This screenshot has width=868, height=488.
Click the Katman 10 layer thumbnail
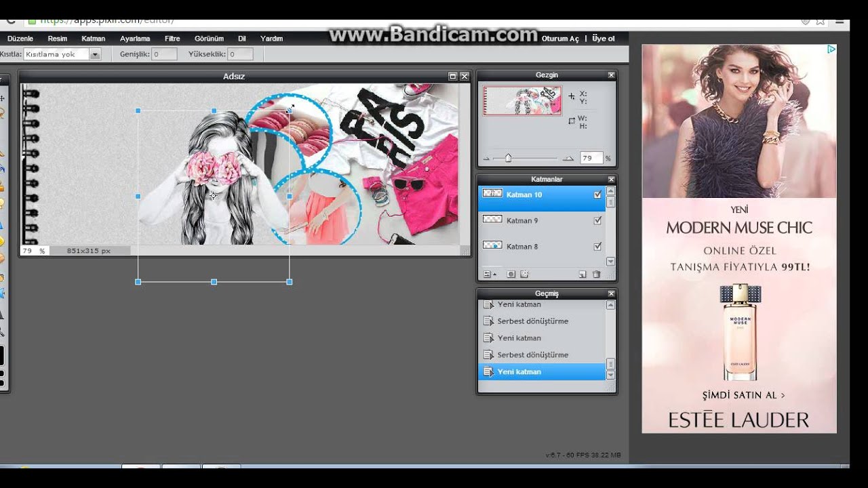[492, 194]
